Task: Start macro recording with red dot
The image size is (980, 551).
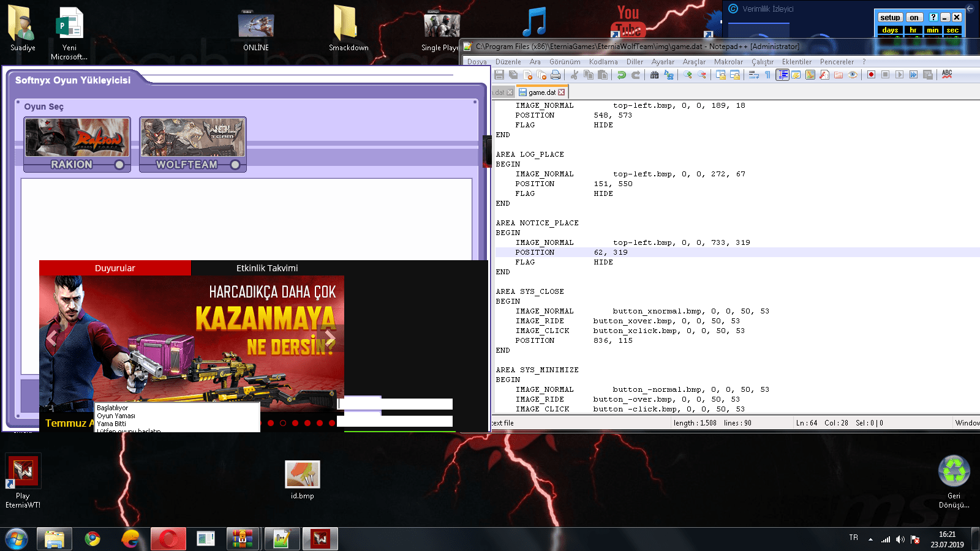Action: [x=871, y=75]
